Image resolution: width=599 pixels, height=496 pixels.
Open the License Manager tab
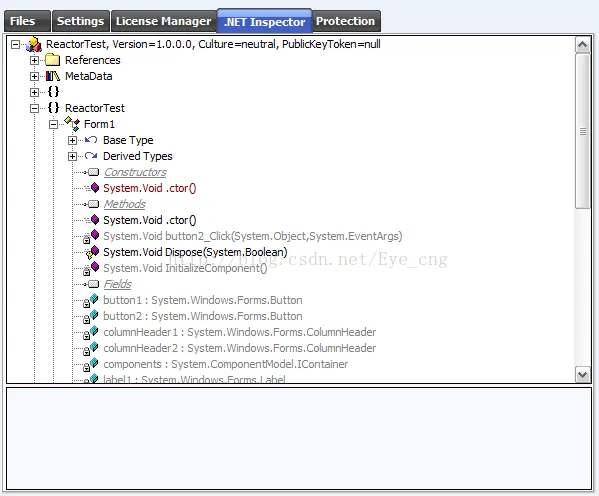[164, 21]
